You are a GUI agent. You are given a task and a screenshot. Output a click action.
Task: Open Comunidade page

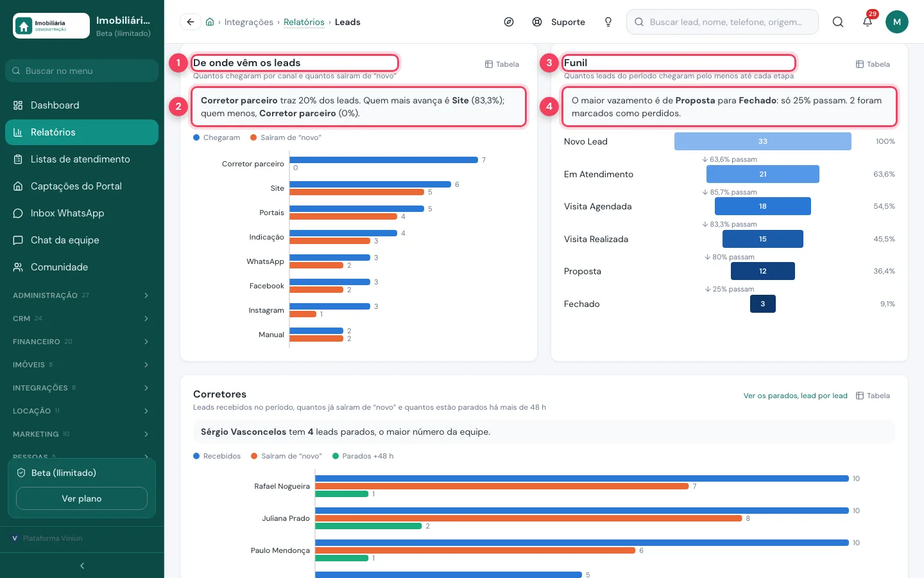[81, 267]
